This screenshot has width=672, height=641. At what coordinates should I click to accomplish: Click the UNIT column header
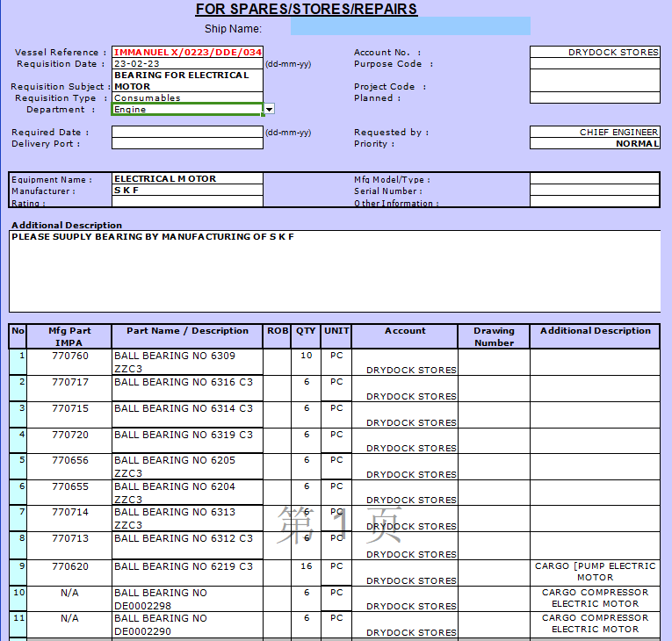(336, 336)
